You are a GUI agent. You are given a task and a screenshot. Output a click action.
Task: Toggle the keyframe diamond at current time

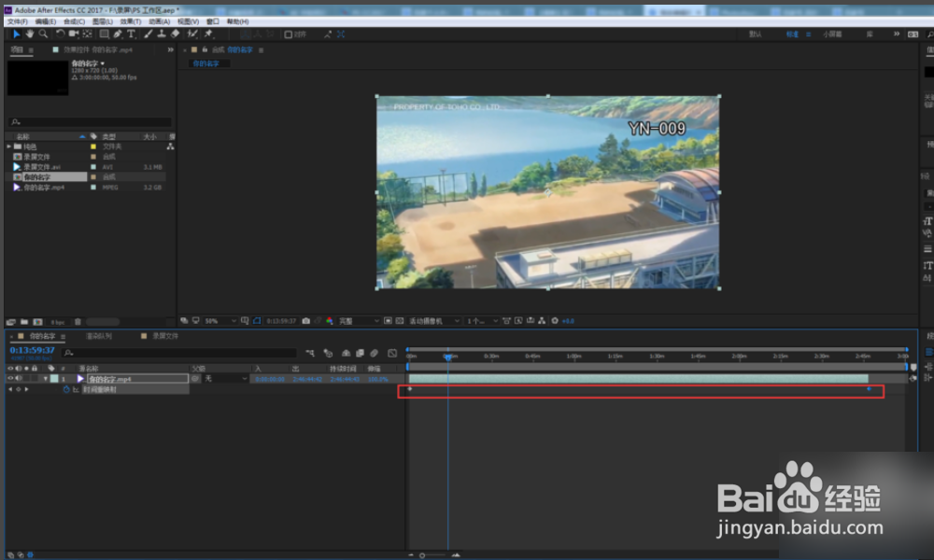tap(18, 389)
